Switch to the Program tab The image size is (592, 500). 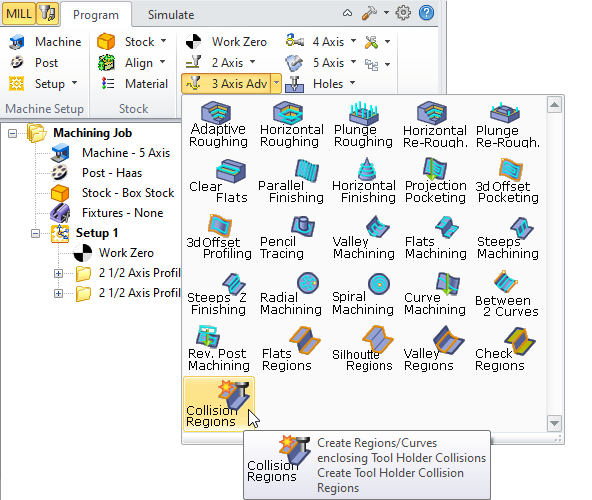(x=96, y=15)
